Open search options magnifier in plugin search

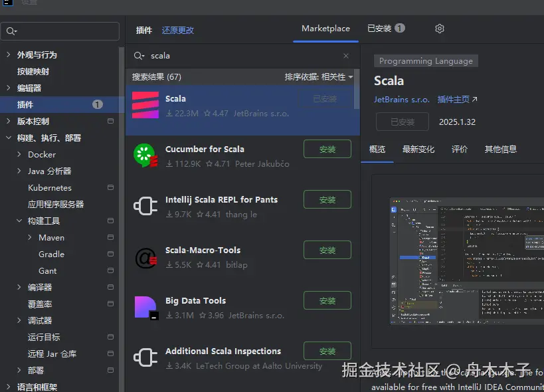coord(139,56)
